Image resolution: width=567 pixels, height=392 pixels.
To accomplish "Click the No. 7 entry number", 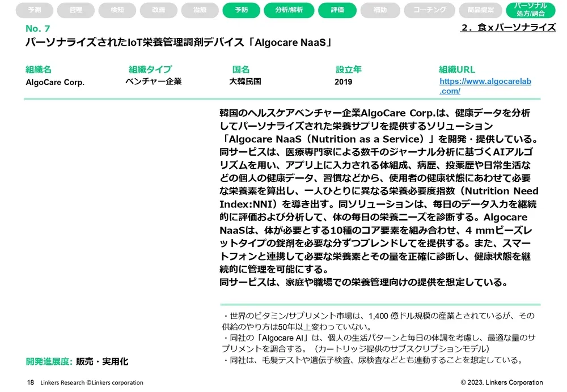I will point(41,29).
